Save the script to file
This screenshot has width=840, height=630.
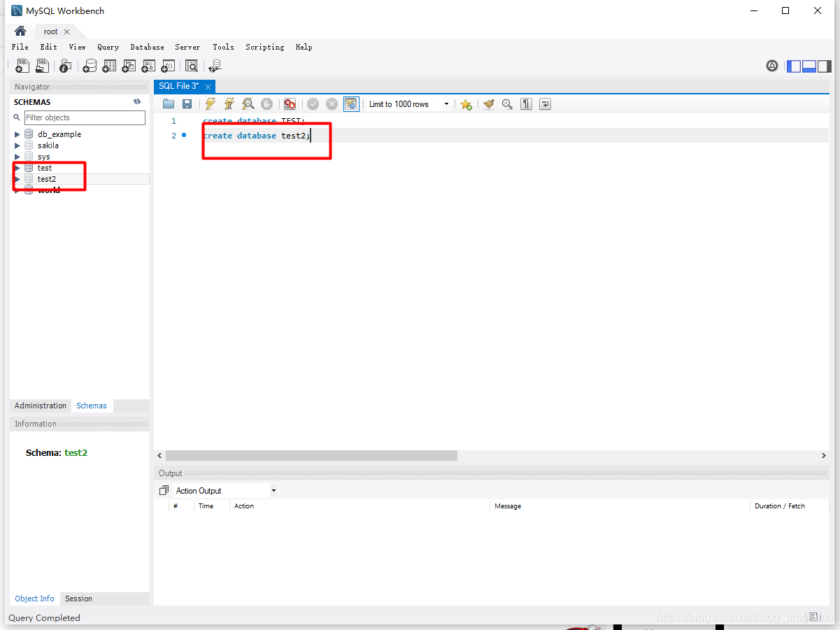tap(187, 104)
